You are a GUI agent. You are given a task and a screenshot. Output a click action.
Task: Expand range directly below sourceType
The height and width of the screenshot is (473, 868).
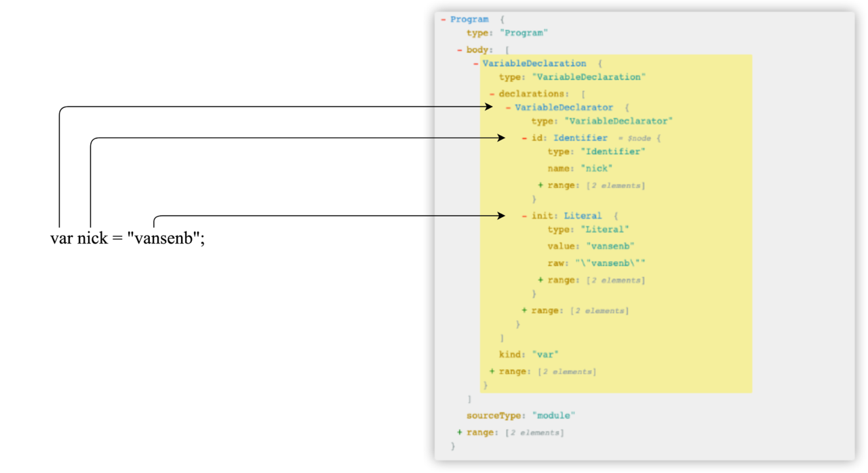(x=460, y=432)
